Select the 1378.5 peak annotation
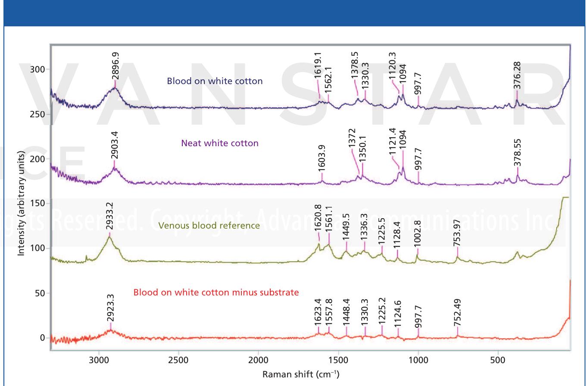 pos(355,66)
